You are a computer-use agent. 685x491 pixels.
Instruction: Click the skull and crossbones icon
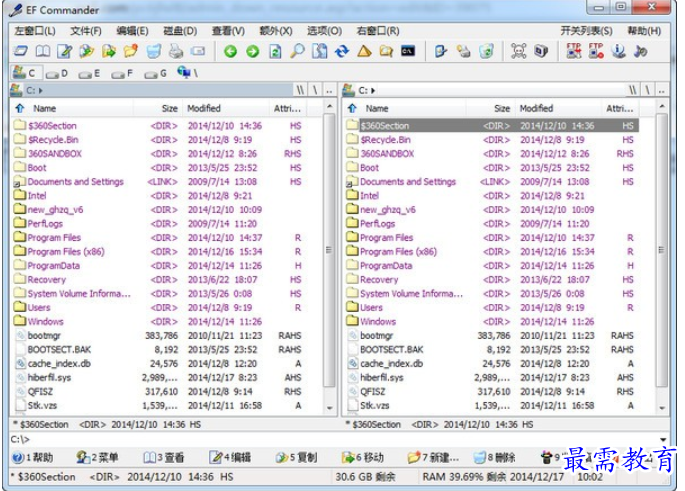(519, 52)
